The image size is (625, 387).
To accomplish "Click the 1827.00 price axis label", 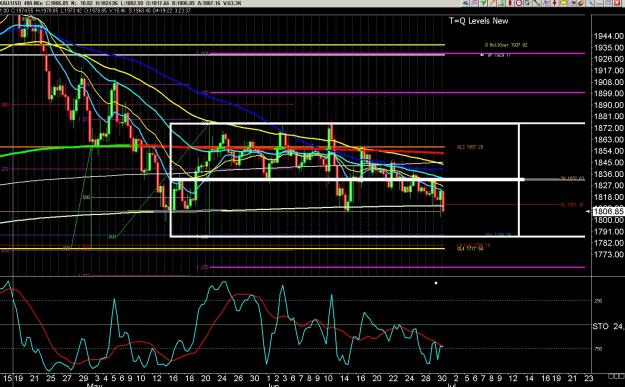I will pos(609,186).
